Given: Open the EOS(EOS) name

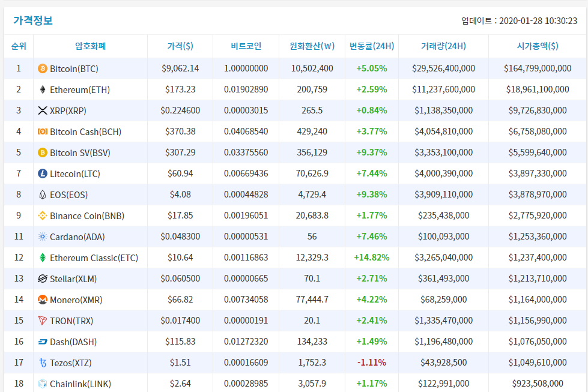Looking at the screenshot, I should tap(68, 194).
